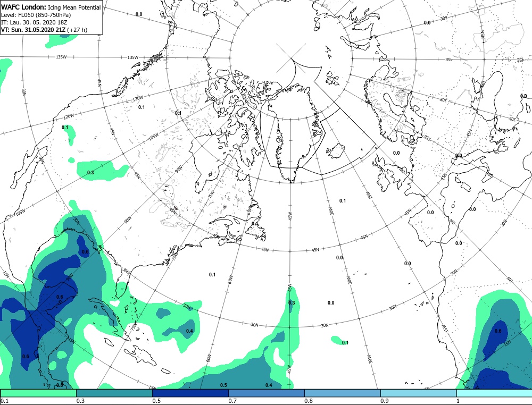Click the 0.1 value east of the US coast
The height and width of the screenshot is (405, 532).
[x=212, y=275]
